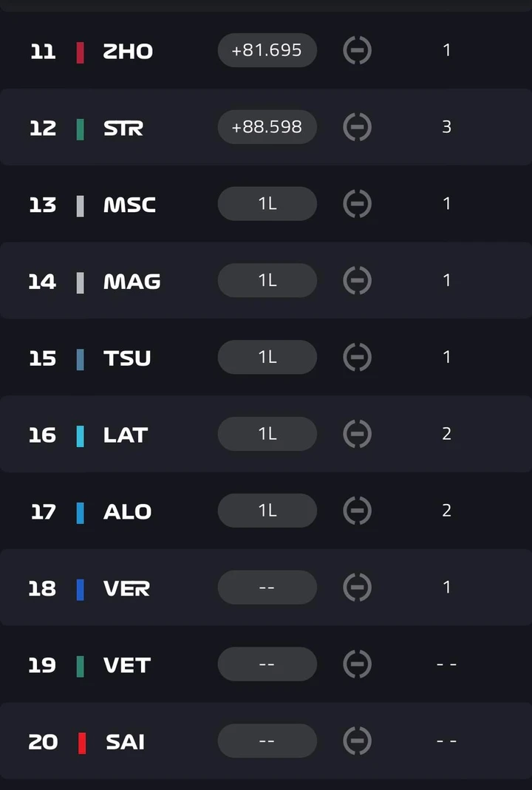Viewport: 532px width, 790px height.
Task: Click the tyre icon next to STR
Action: (x=357, y=127)
